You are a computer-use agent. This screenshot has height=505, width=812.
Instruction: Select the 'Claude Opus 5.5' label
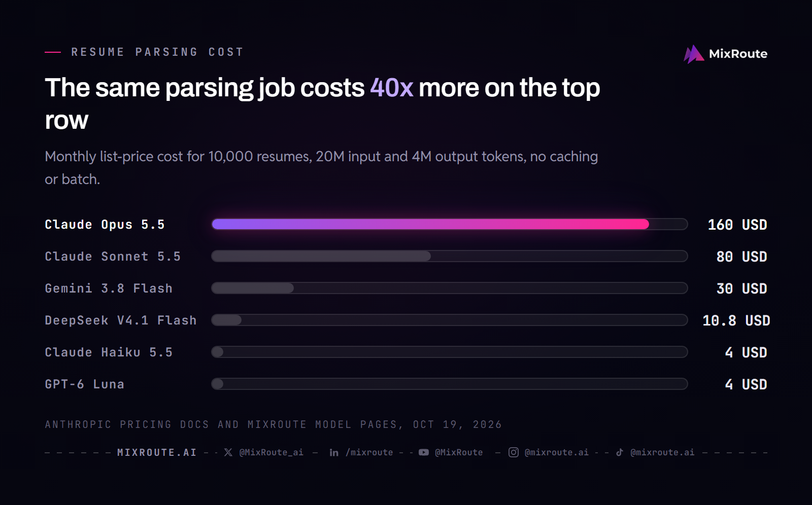pyautogui.click(x=105, y=225)
